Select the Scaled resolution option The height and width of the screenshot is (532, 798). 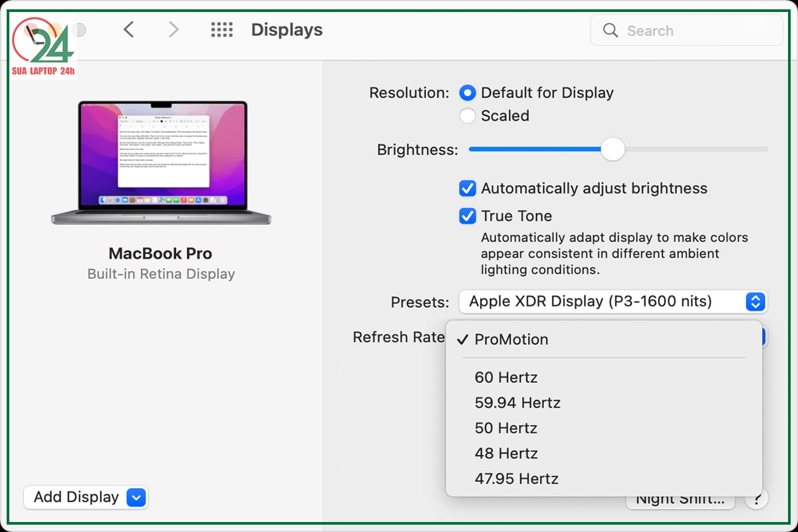[x=468, y=116]
